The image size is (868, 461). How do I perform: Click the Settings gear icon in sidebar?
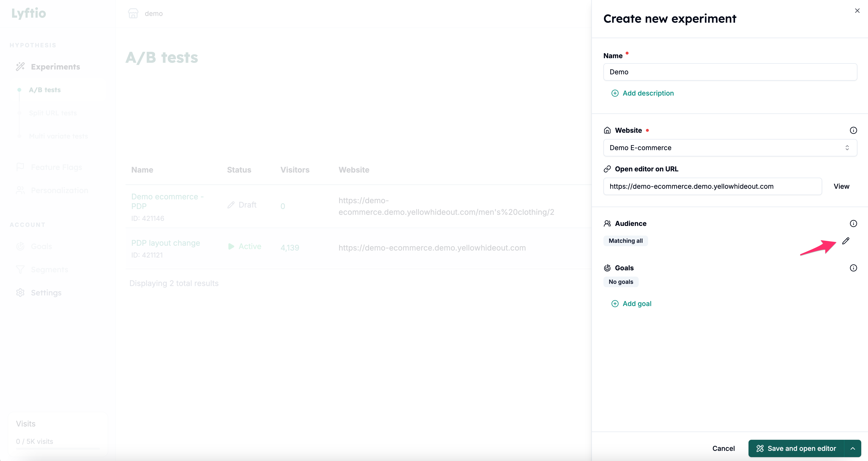coord(20,293)
